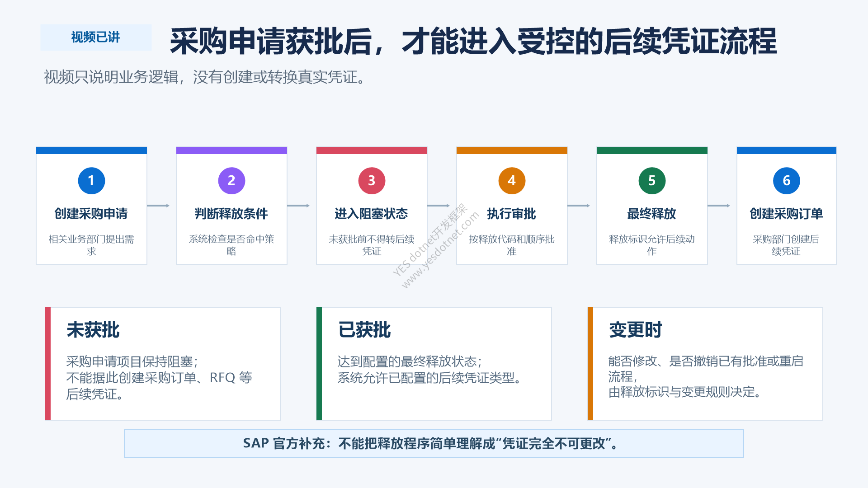Image resolution: width=868 pixels, height=488 pixels.
Task: Click the green number 5 circle
Action: coord(652,181)
